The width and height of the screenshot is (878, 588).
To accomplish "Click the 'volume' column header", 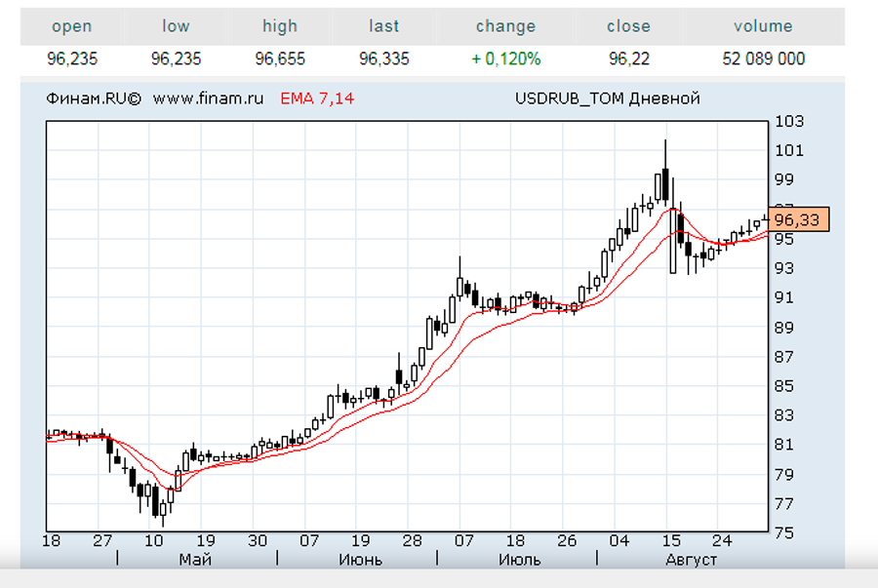I will point(763,26).
